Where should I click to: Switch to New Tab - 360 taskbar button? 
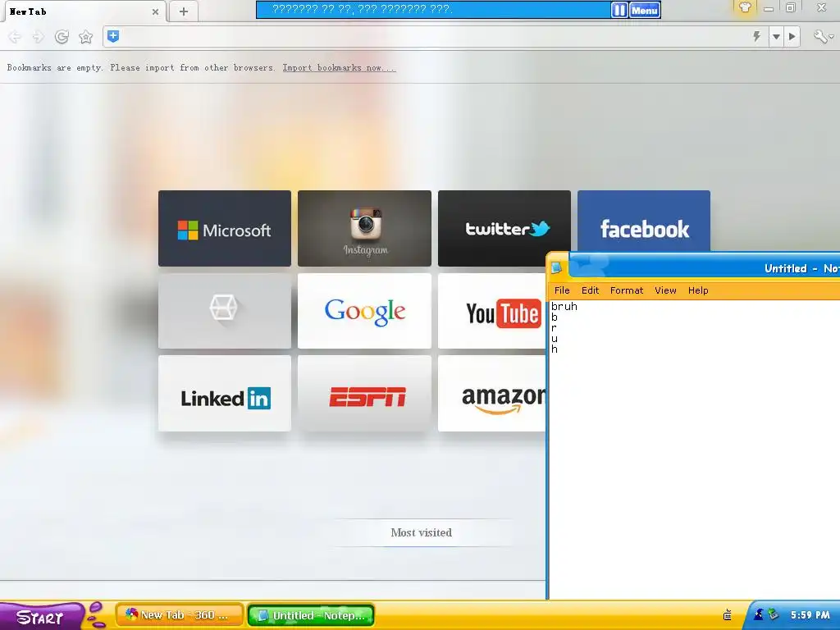point(180,615)
